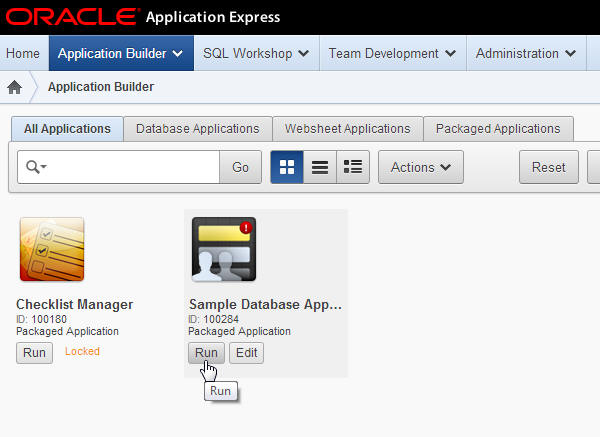
Task: Click the Application Builder breadcrumb text
Action: point(101,87)
